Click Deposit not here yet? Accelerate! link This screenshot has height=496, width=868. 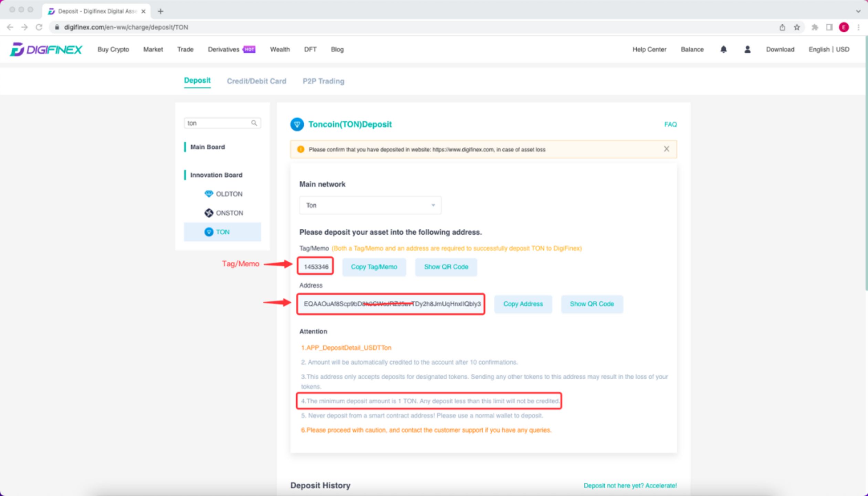click(630, 486)
